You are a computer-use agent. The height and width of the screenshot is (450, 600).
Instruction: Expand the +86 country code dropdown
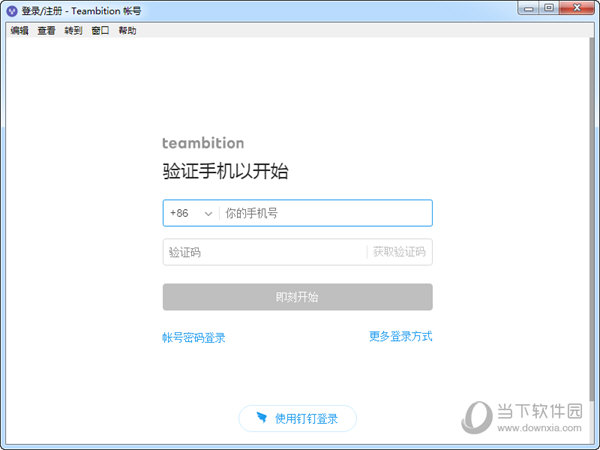point(191,213)
